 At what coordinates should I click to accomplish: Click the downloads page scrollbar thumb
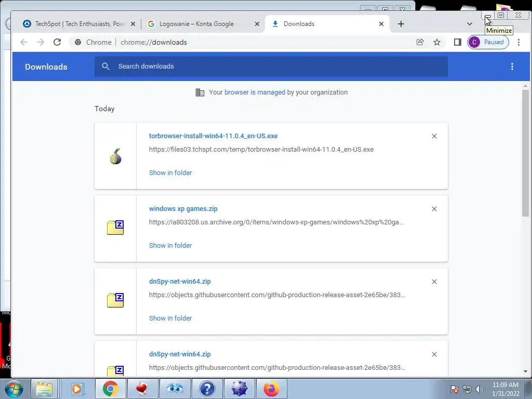526,153
